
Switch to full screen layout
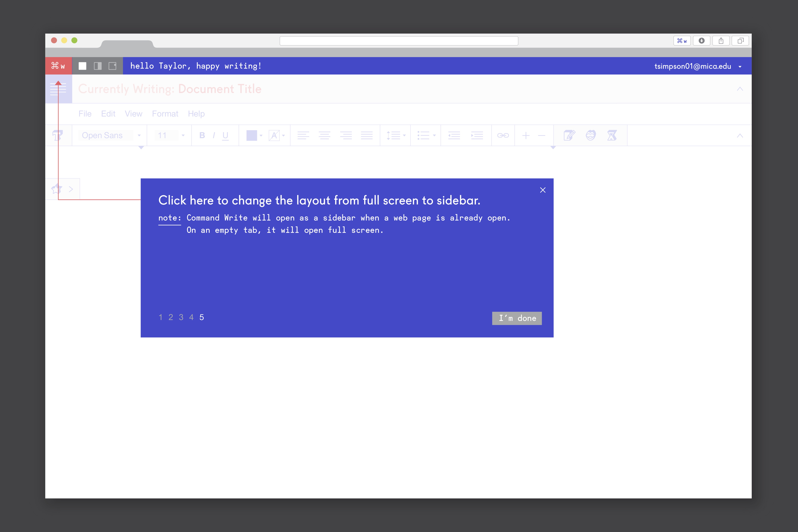[82, 66]
